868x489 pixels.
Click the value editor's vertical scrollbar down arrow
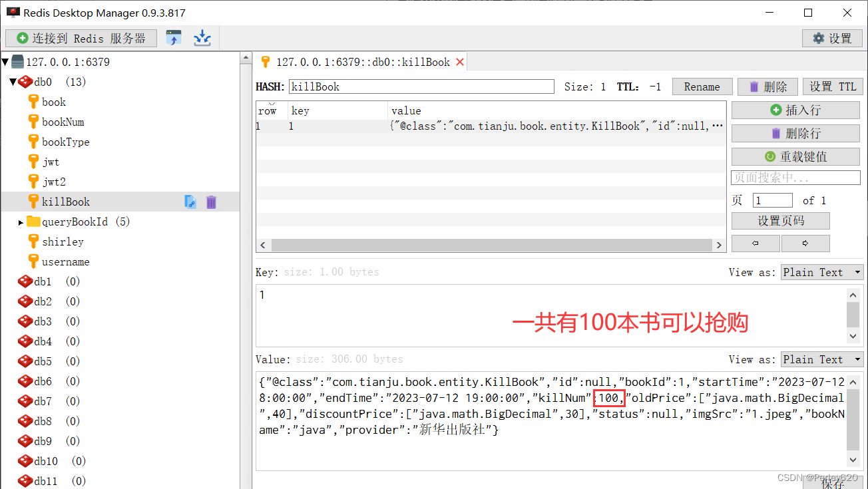point(853,459)
